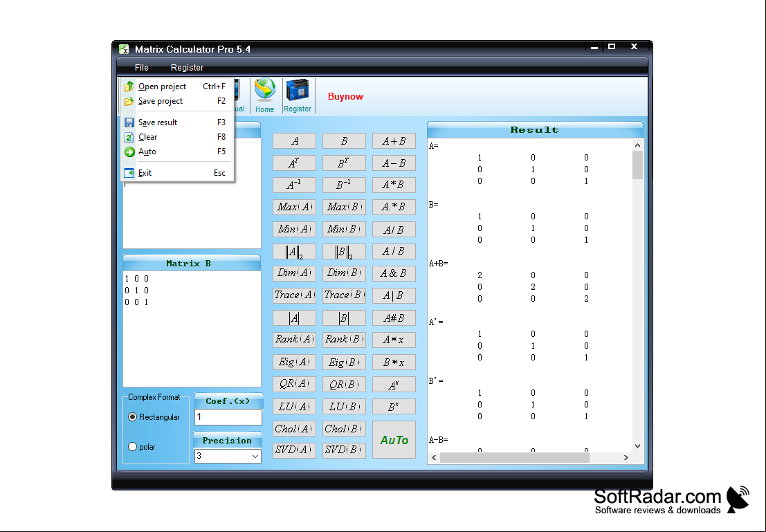
Task: Open the Register menu
Action: (187, 67)
